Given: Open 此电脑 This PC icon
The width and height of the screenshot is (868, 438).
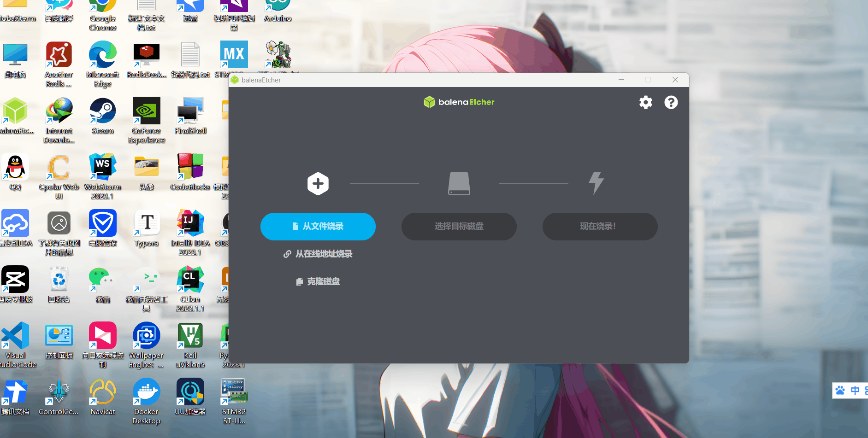Looking at the screenshot, I should (15, 60).
